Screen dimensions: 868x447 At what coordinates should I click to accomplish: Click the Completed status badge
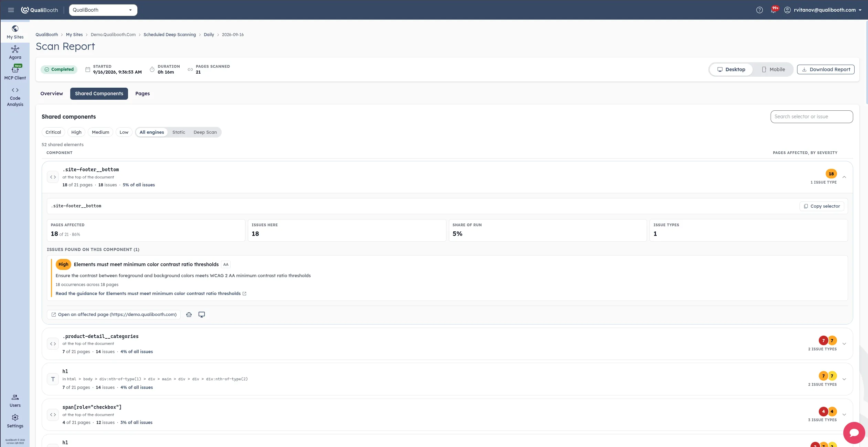(59, 69)
